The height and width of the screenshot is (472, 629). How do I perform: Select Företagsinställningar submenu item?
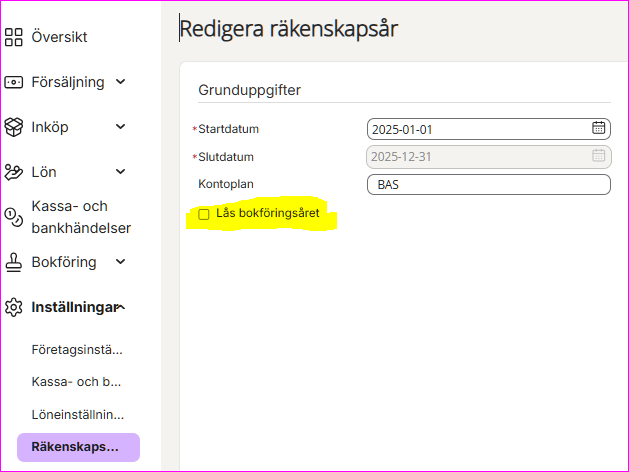pyautogui.click(x=77, y=350)
